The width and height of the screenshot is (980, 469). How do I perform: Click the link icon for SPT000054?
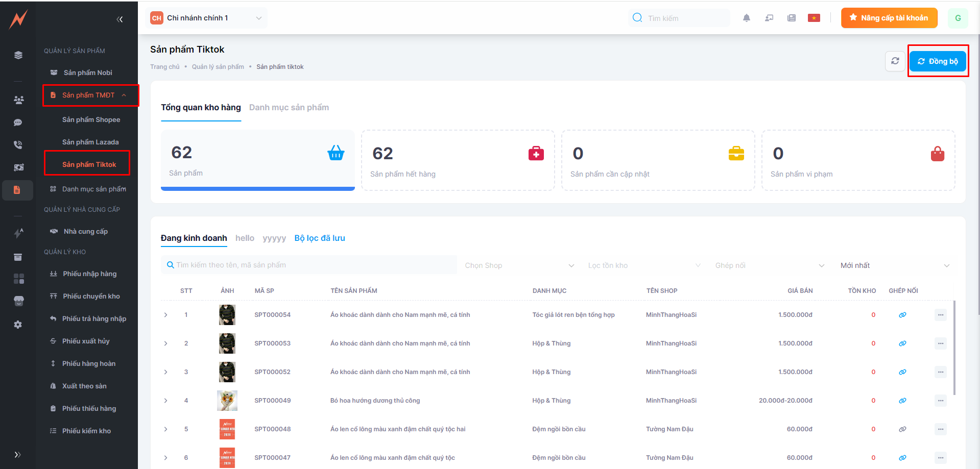point(902,315)
